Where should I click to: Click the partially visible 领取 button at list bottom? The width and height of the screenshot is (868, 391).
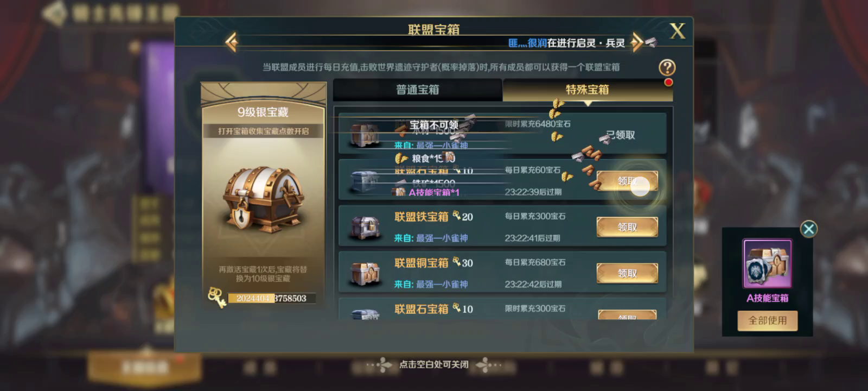(627, 315)
